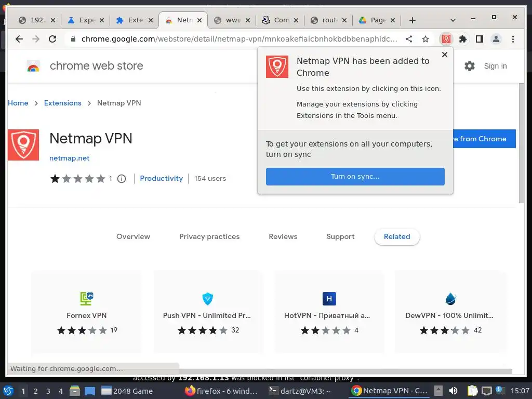The image size is (532, 399).
Task: Close the Netmap tab
Action: [x=199, y=20]
